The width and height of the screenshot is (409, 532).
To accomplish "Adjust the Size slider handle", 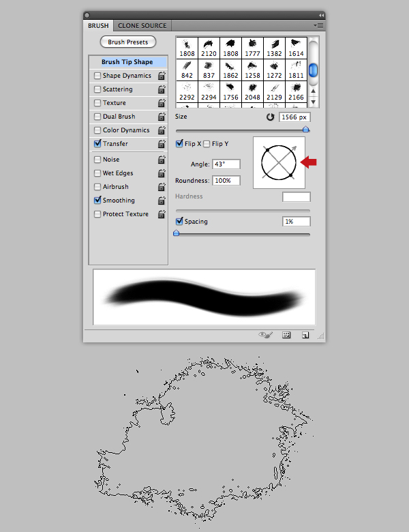I will 306,130.
